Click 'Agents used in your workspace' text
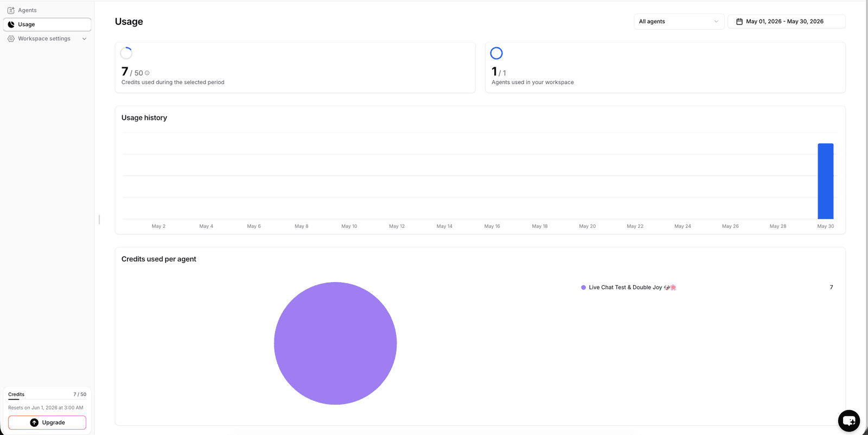 pos(533,82)
